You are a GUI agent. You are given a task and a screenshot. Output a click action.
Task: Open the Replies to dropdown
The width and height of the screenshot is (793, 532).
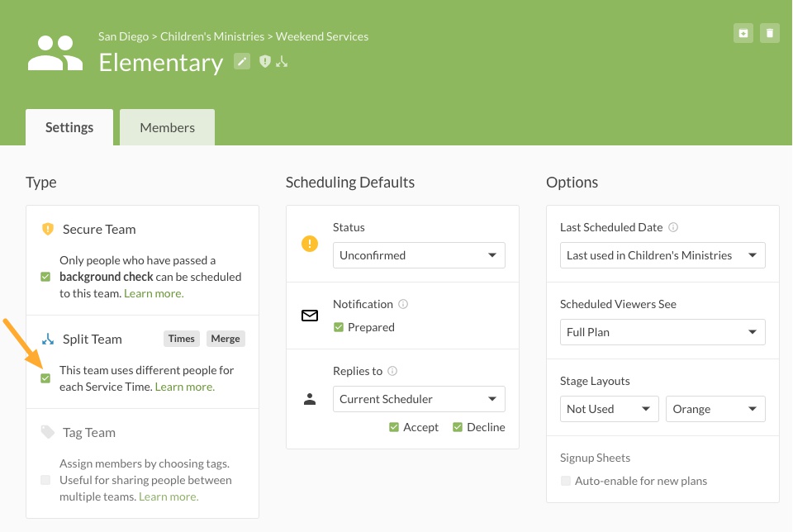pos(419,399)
